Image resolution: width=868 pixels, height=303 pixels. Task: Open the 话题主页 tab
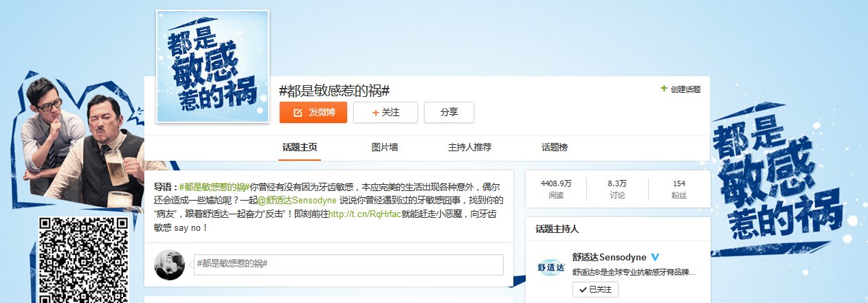(300, 147)
